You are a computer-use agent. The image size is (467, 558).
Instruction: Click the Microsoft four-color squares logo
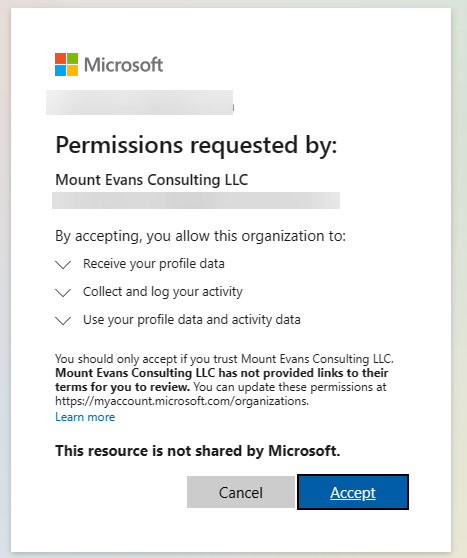[67, 64]
